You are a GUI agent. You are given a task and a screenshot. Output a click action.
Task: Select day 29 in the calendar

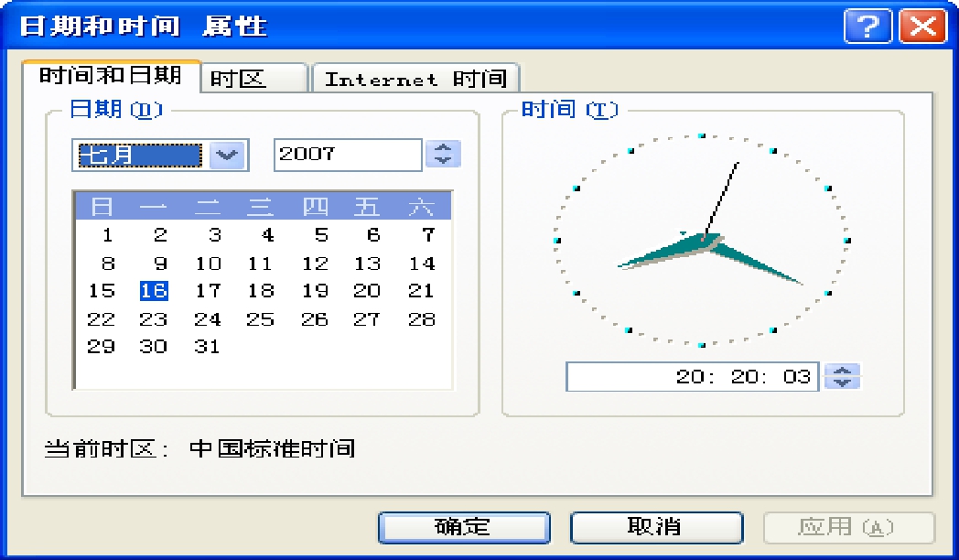coord(101,347)
